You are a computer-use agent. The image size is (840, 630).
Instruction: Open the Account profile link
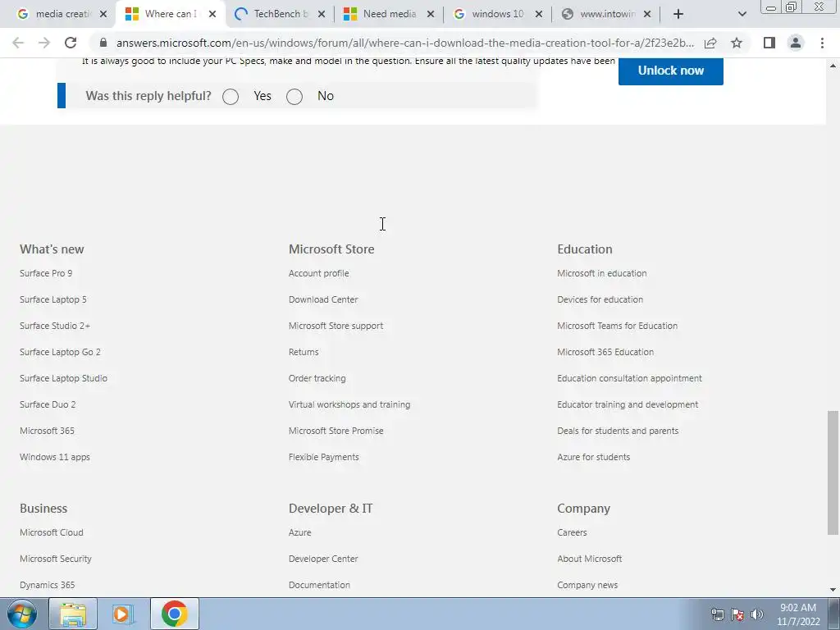319,273
